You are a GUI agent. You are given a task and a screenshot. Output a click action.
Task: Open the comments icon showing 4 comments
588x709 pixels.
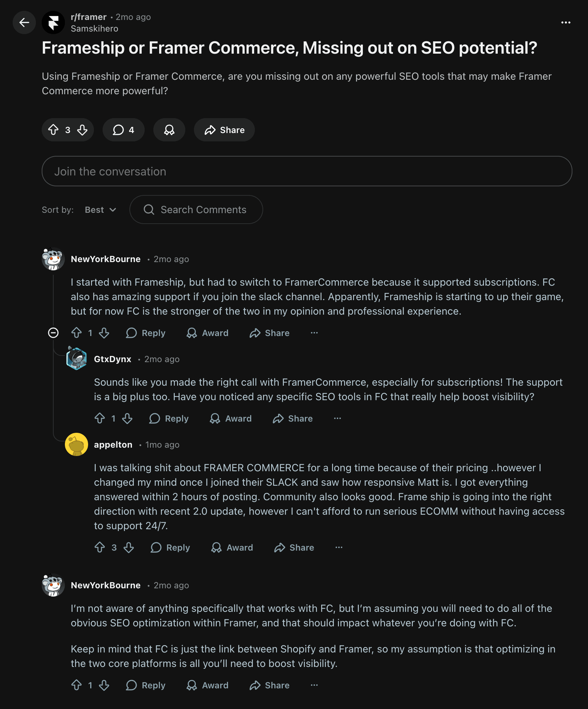click(x=123, y=129)
